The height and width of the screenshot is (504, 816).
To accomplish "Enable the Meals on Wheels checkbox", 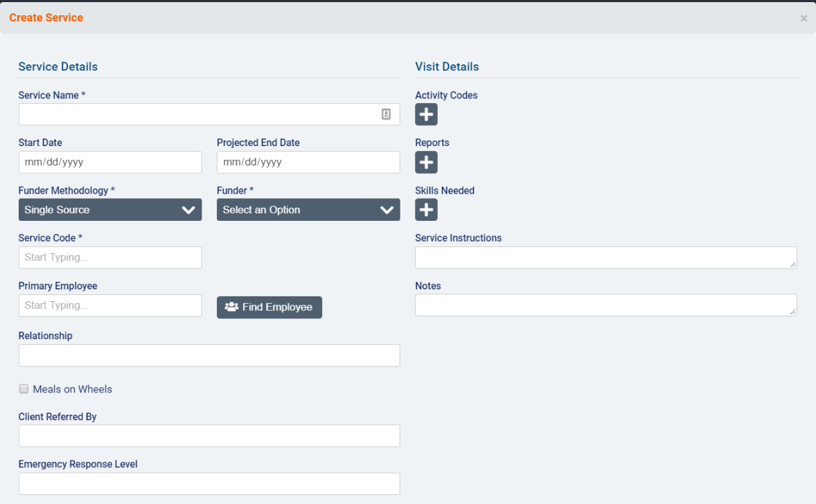I will pos(24,389).
